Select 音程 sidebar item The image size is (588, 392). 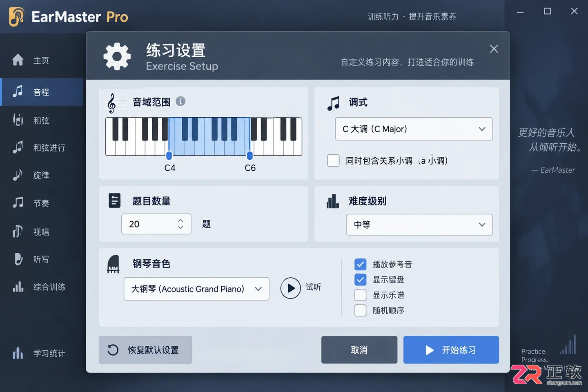(42, 92)
